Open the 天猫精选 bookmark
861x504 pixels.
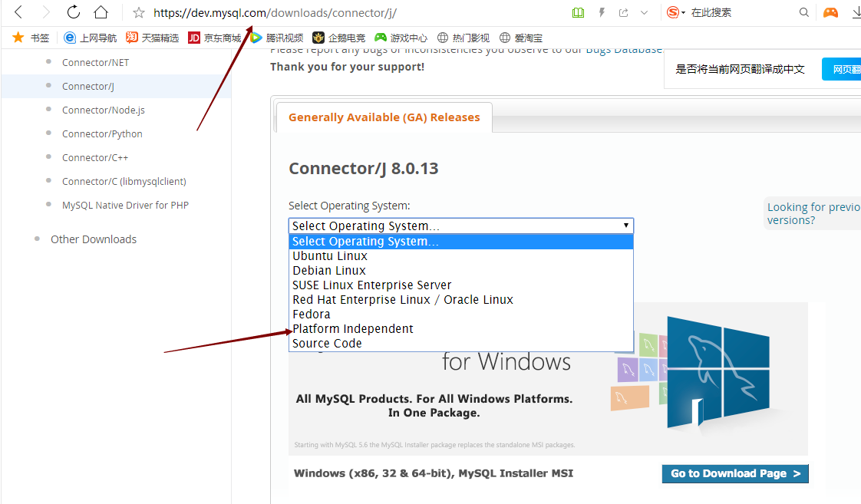pos(153,38)
